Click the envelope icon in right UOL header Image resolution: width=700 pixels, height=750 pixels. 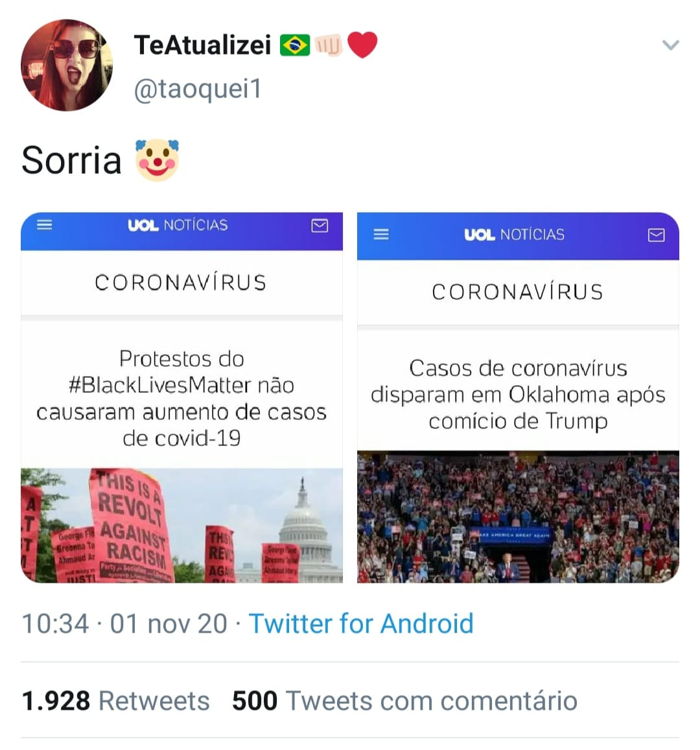[x=656, y=235]
